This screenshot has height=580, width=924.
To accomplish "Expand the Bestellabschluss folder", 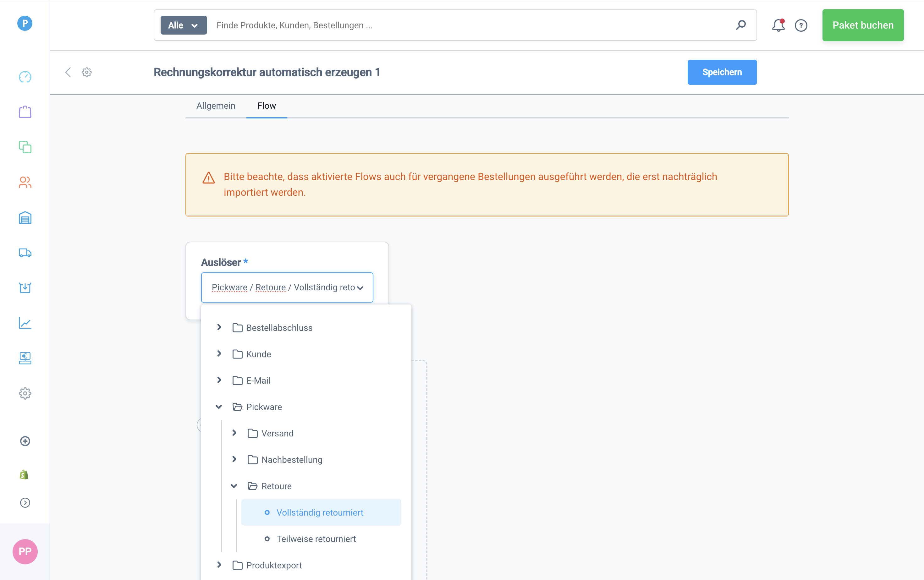I will pyautogui.click(x=219, y=327).
